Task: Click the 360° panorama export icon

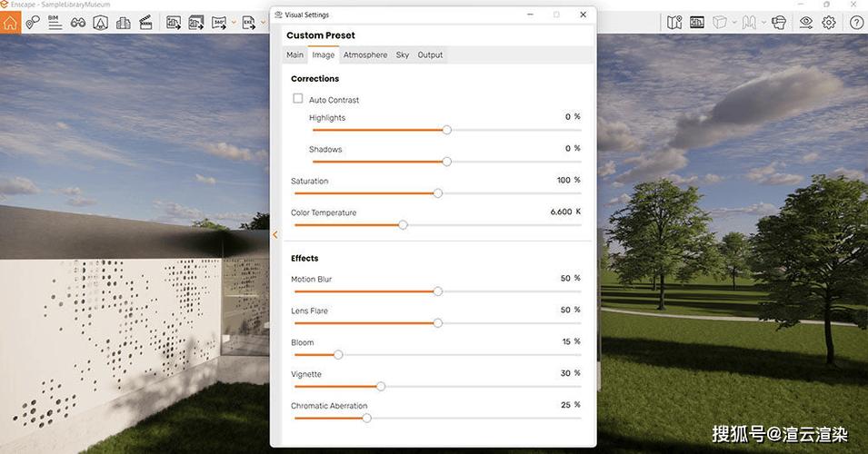Action: [219, 23]
